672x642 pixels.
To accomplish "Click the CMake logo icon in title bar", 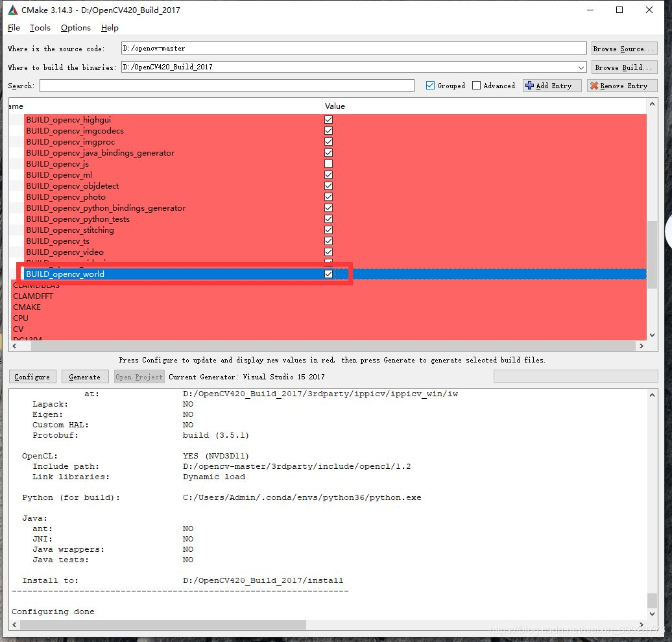I will (13, 10).
